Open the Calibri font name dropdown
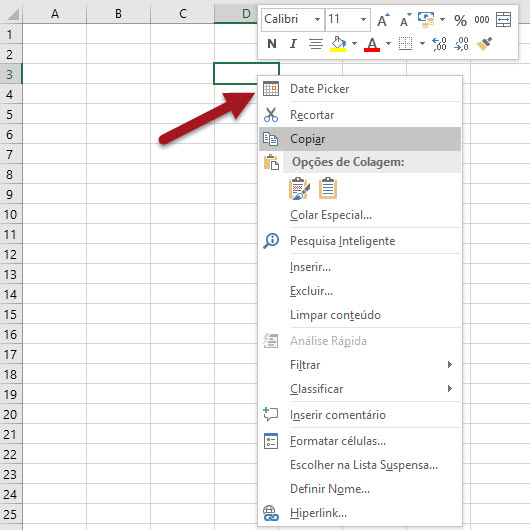The width and height of the screenshot is (530, 530). (x=317, y=20)
